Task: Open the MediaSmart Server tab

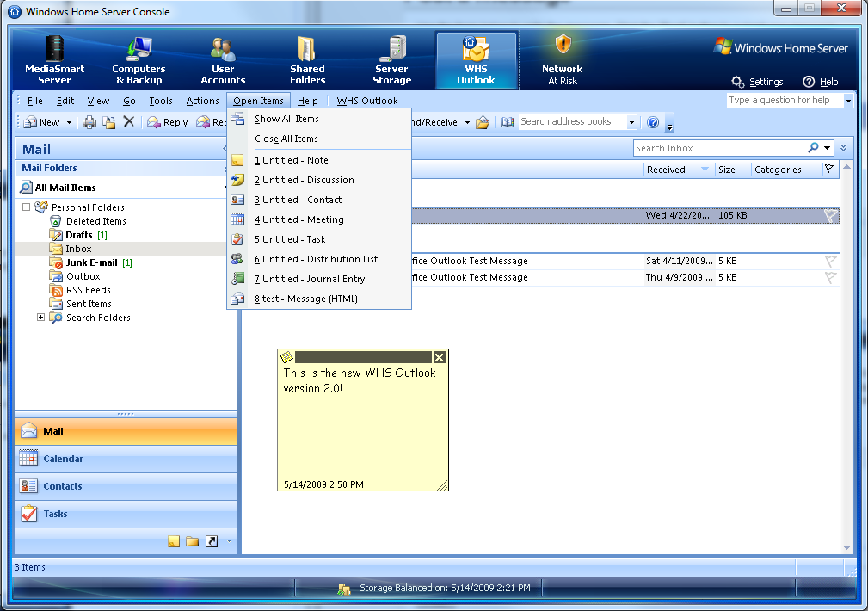Action: [x=54, y=60]
